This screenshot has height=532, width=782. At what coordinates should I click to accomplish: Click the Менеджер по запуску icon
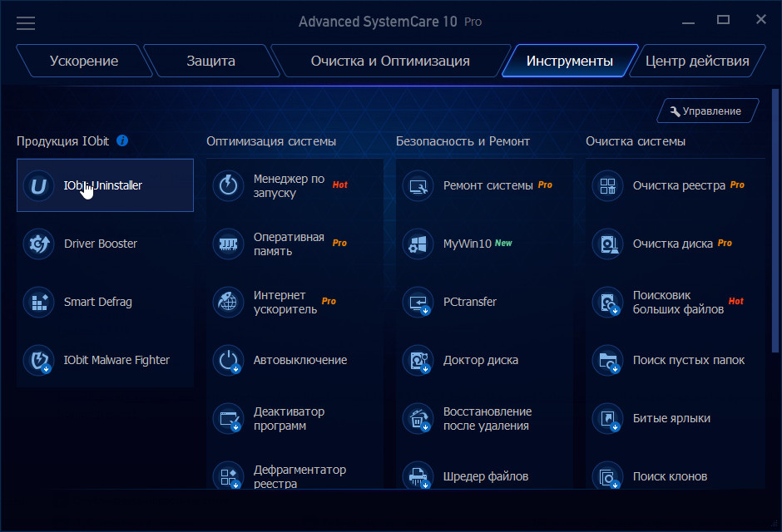coord(229,186)
